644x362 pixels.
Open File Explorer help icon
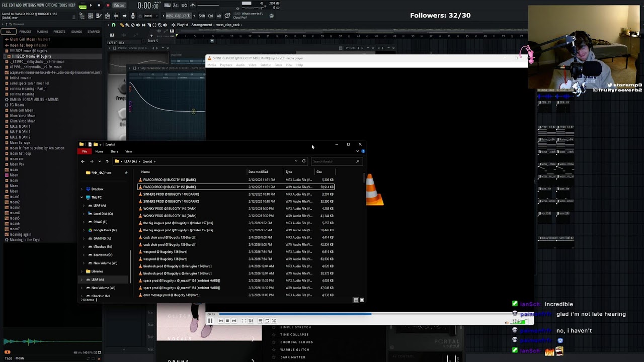363,151
